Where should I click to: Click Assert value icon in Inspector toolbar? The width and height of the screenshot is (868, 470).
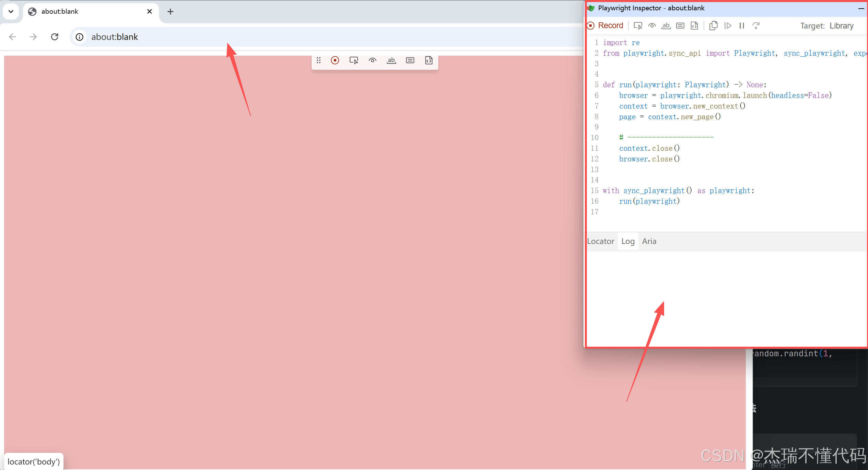click(x=680, y=26)
